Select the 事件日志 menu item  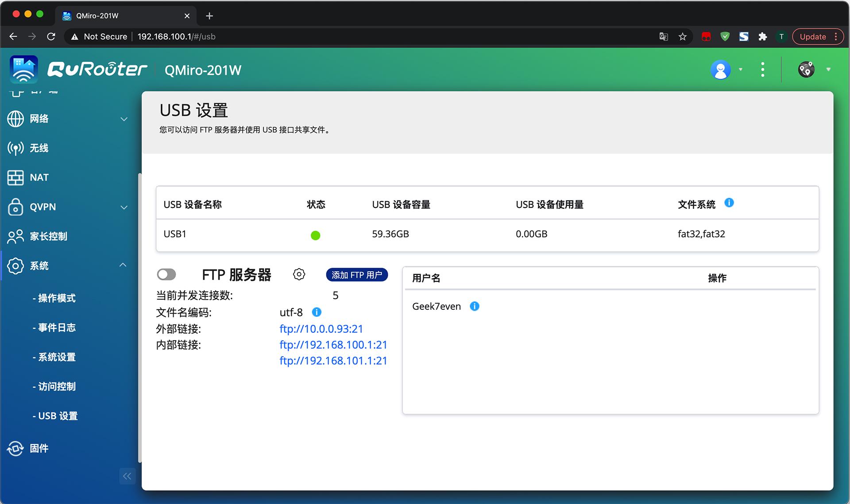(54, 327)
